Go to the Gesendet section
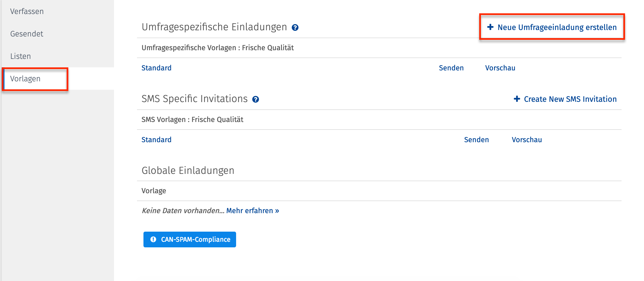The image size is (644, 281). point(27,34)
